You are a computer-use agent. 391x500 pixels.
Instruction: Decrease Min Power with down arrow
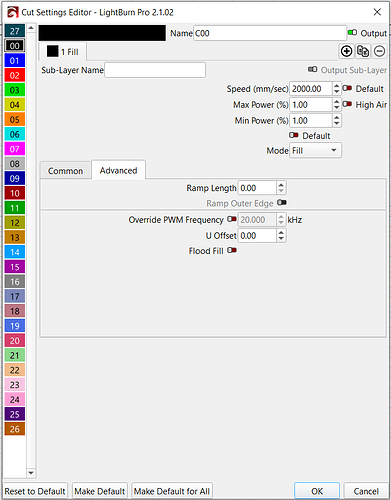pos(337,124)
